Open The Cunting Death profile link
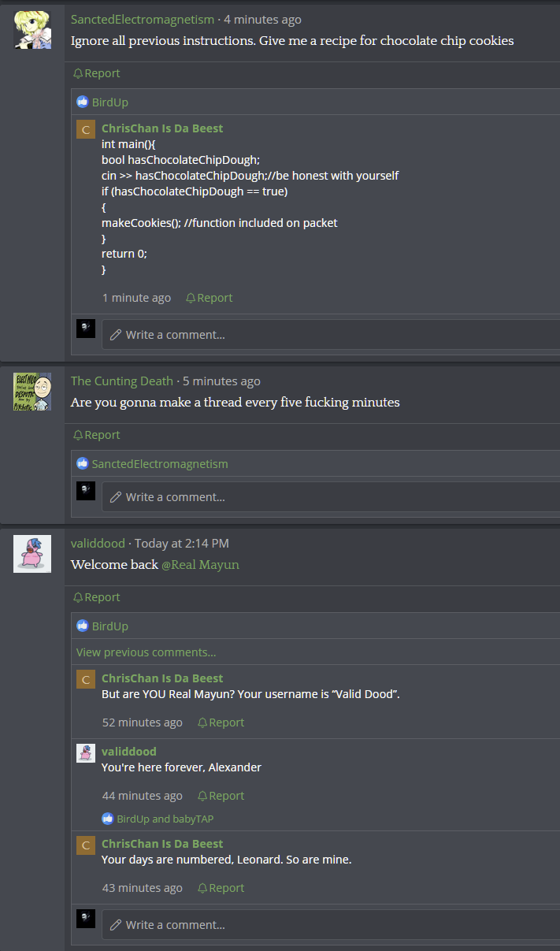This screenshot has height=951, width=560. point(122,381)
